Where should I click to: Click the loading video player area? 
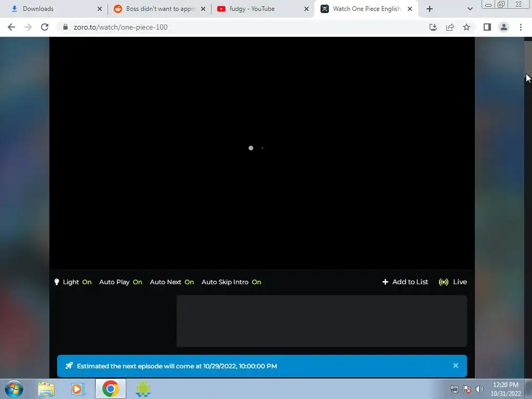coord(262,153)
